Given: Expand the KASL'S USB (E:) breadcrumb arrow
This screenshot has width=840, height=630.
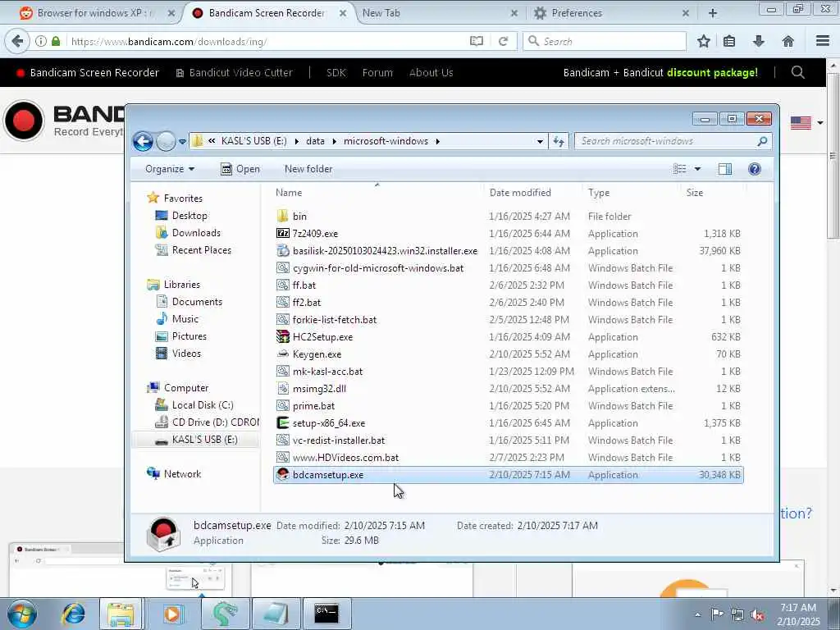Looking at the screenshot, I should tap(296, 141).
